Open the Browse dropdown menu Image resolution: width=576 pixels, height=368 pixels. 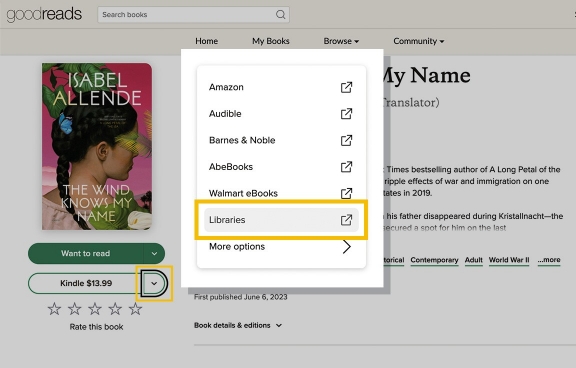pos(341,41)
